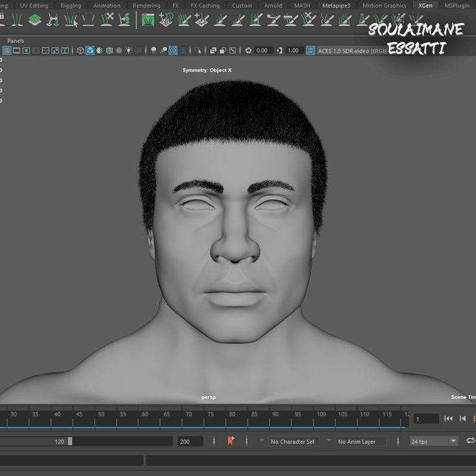476x476 pixels.
Task: Toggle the viewport grid icon
Action: tap(7, 50)
